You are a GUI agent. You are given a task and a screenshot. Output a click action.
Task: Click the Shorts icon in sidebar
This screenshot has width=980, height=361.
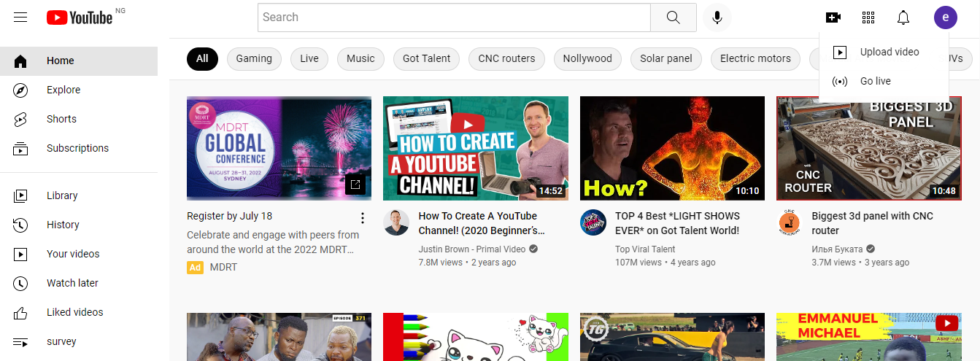20,119
